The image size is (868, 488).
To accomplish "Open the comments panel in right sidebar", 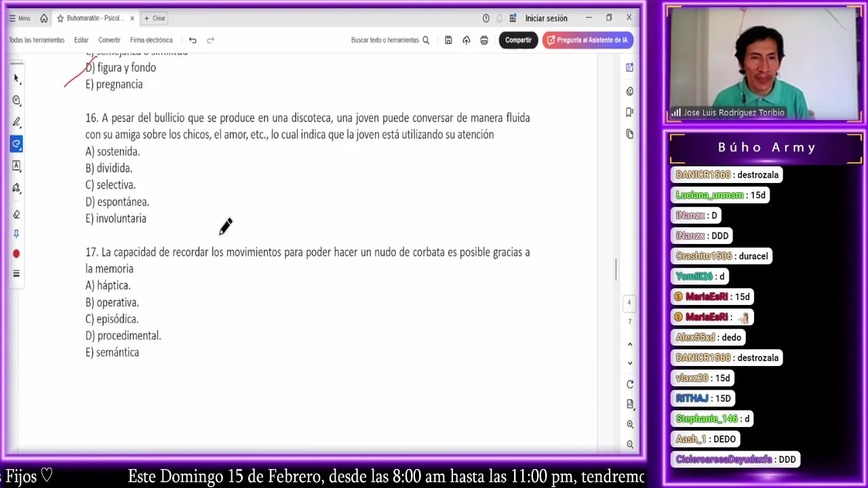I will click(629, 91).
